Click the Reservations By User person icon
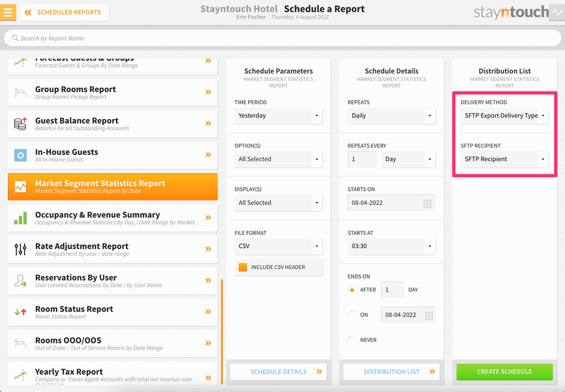Viewport: 565px width, 392px height. [20, 281]
